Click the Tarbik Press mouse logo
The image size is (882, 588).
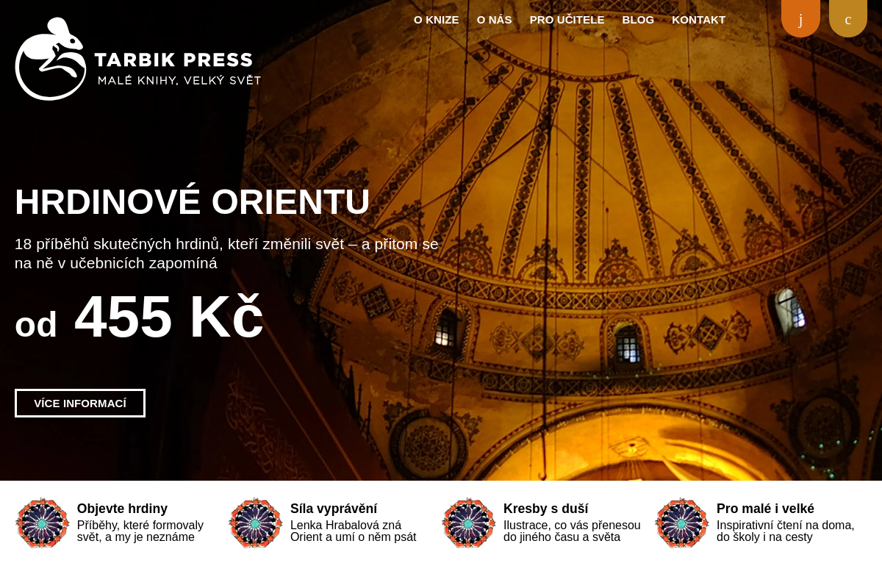point(51,59)
